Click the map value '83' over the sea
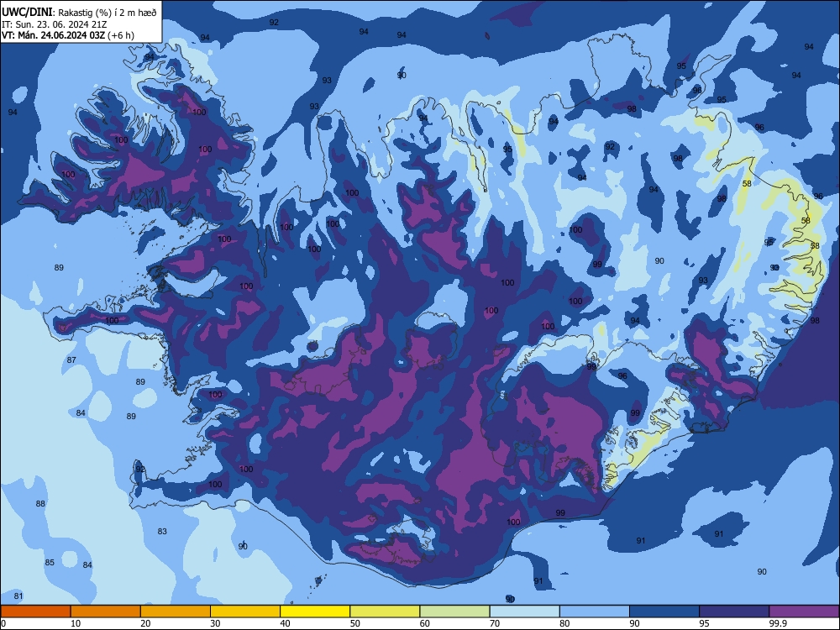This screenshot has height=630, width=840. point(162,532)
